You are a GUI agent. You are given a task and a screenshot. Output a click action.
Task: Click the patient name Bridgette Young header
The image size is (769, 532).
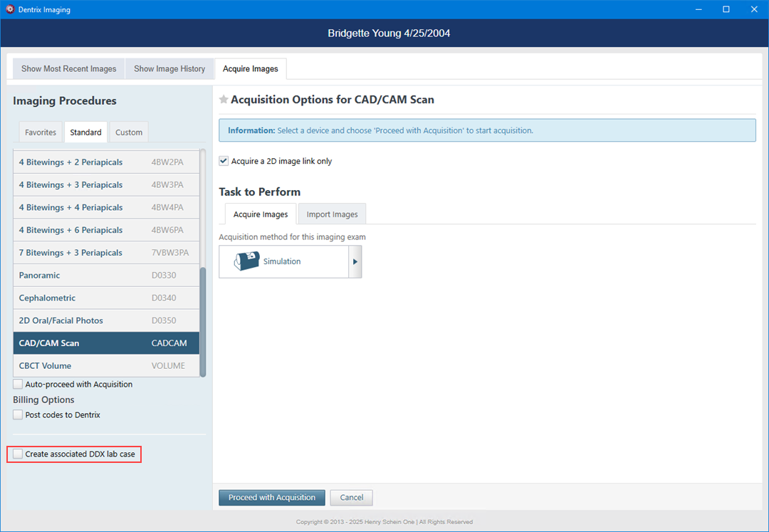click(x=389, y=33)
